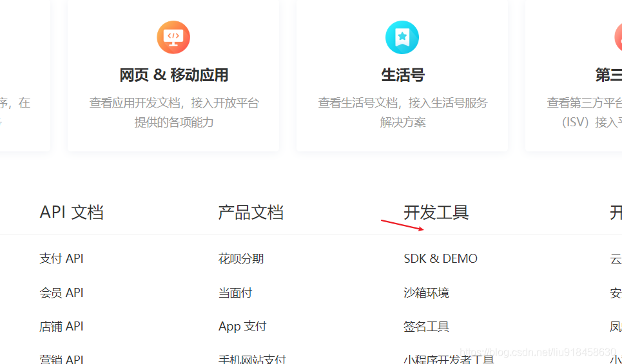The height and width of the screenshot is (364, 622).
Task: Open the 手机网站支付 product doc
Action: [x=252, y=358]
